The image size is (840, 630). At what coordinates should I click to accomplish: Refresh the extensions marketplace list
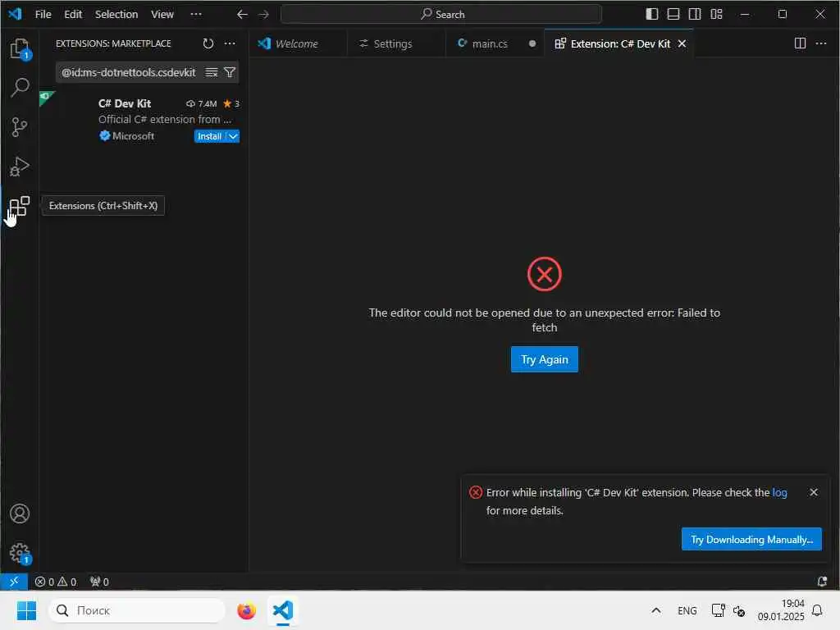208,43
